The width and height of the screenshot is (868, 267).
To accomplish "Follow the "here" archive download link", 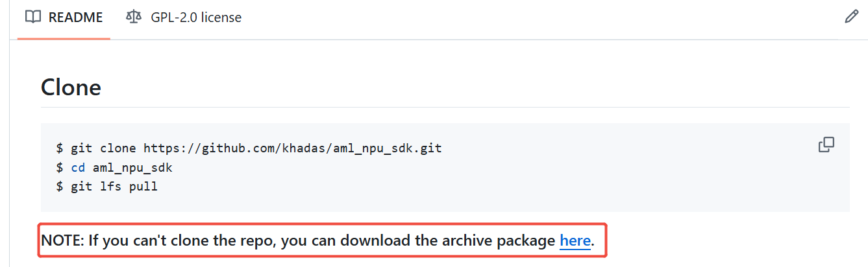I will pos(575,241).
